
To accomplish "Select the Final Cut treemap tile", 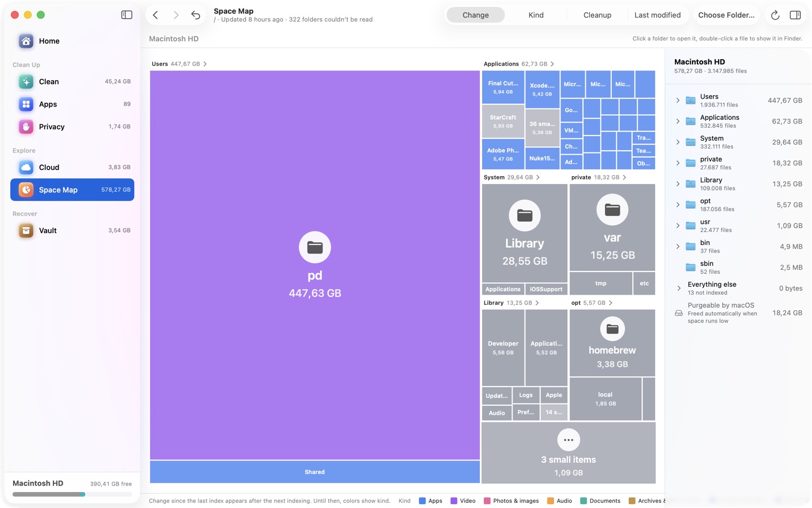I will 503,87.
